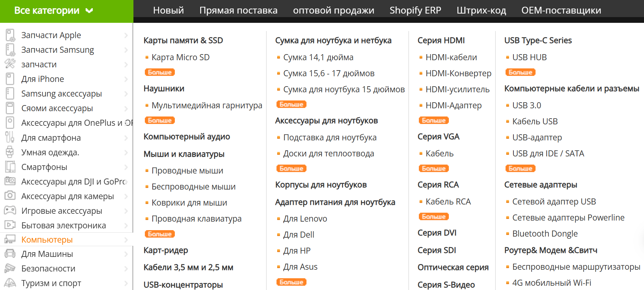The image size is (644, 290).
Task: Click the car icon for Для Машины
Action: point(10,254)
